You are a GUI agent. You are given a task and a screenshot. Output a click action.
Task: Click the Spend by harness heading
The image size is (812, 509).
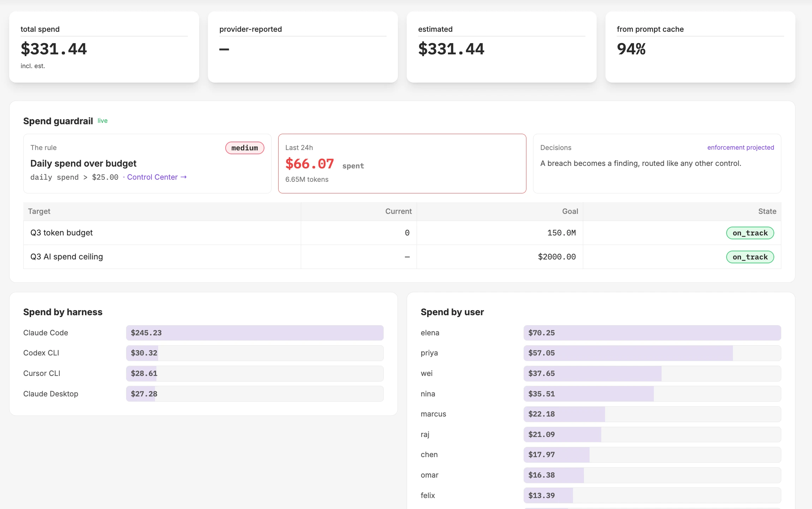pyautogui.click(x=63, y=312)
